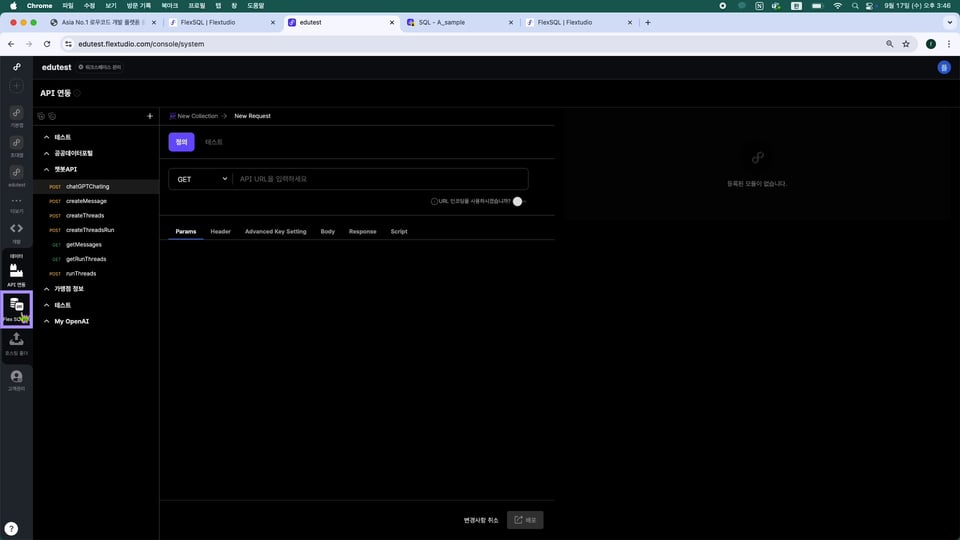960x540 pixels.
Task: Click the second collection tool icon above tree
Action: 52,116
